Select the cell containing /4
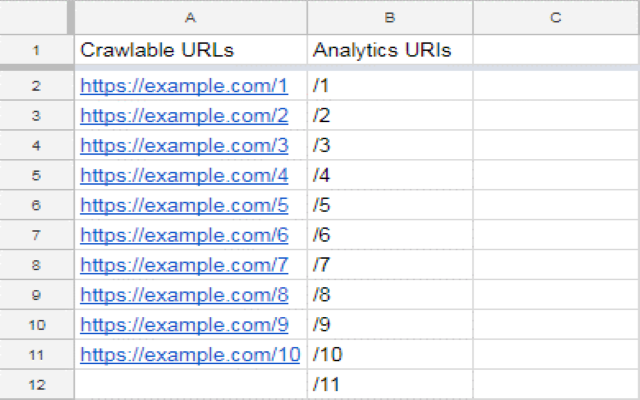This screenshot has width=640, height=400. pyautogui.click(x=390, y=176)
